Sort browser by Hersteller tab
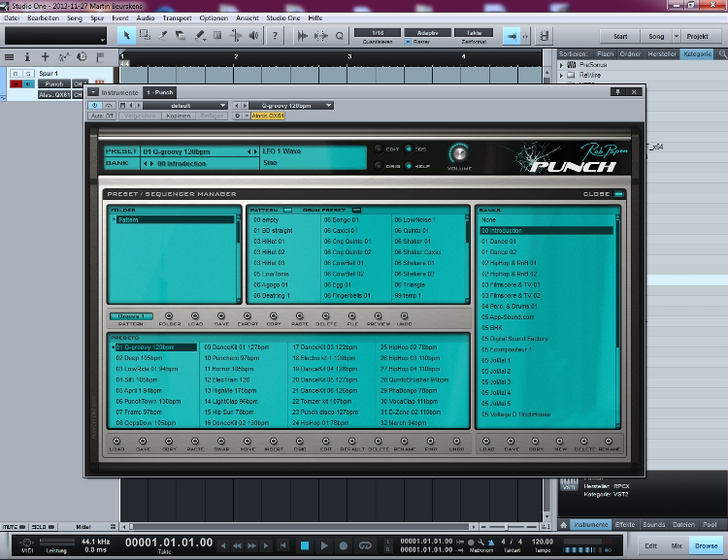The height and width of the screenshot is (560, 728). pos(662,54)
